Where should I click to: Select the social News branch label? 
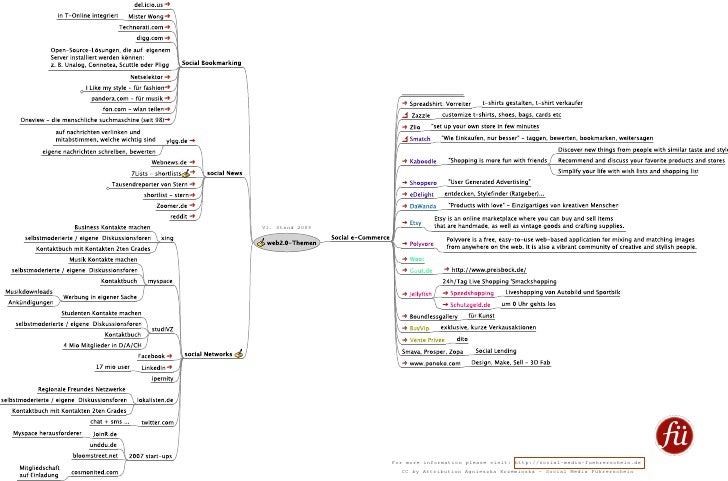tap(224, 173)
